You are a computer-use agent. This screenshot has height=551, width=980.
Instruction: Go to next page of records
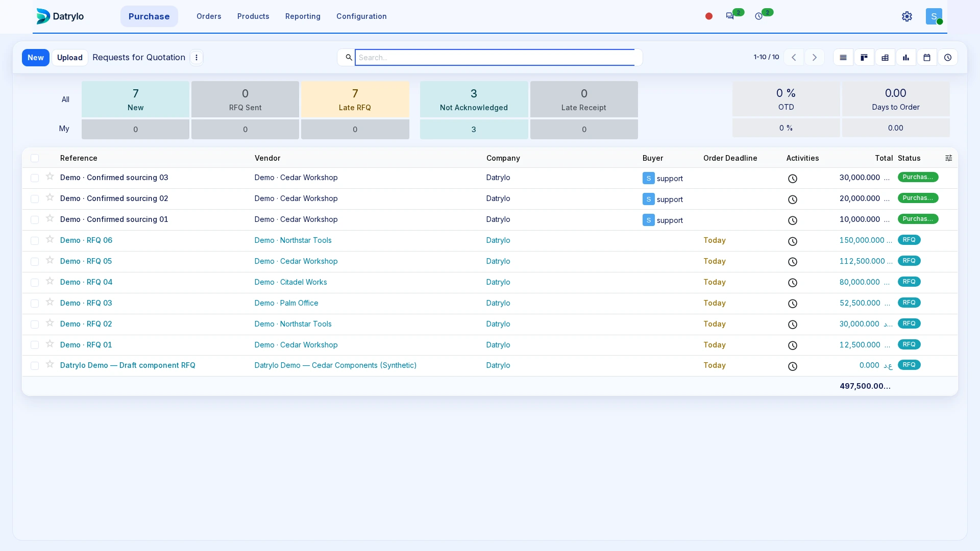tap(815, 58)
